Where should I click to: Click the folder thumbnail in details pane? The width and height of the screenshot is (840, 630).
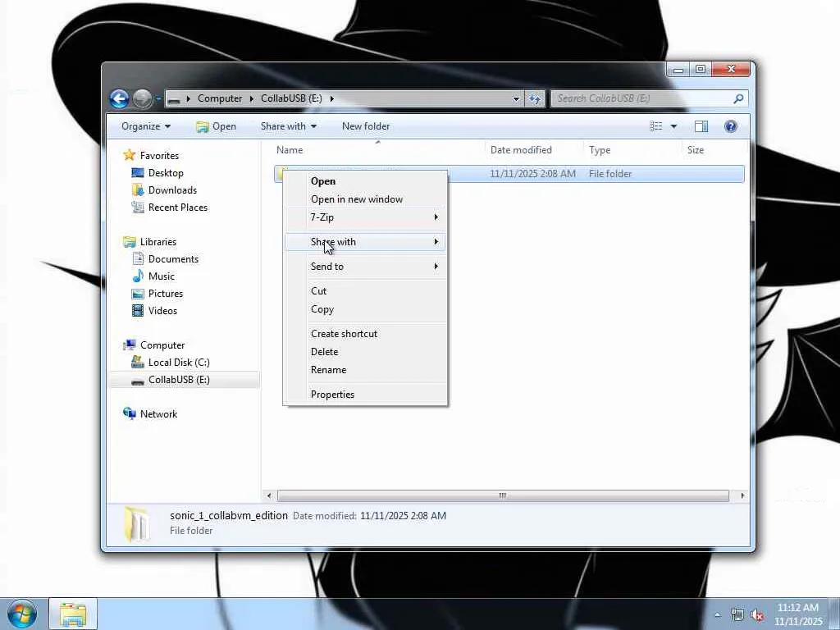(x=135, y=524)
